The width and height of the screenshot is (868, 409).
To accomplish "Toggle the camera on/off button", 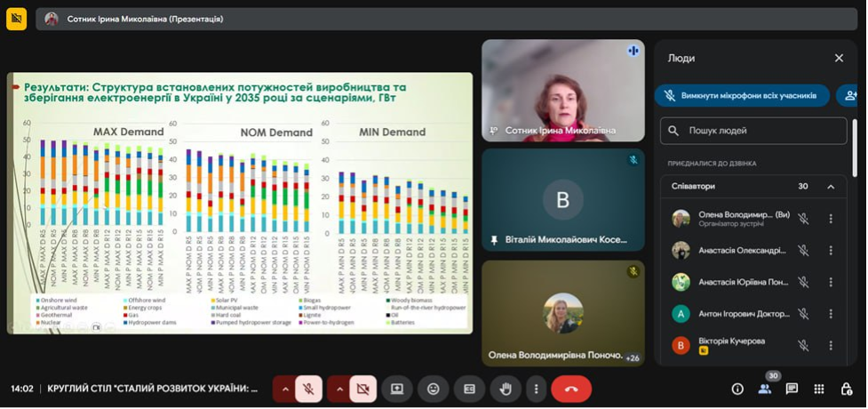I will click(362, 389).
